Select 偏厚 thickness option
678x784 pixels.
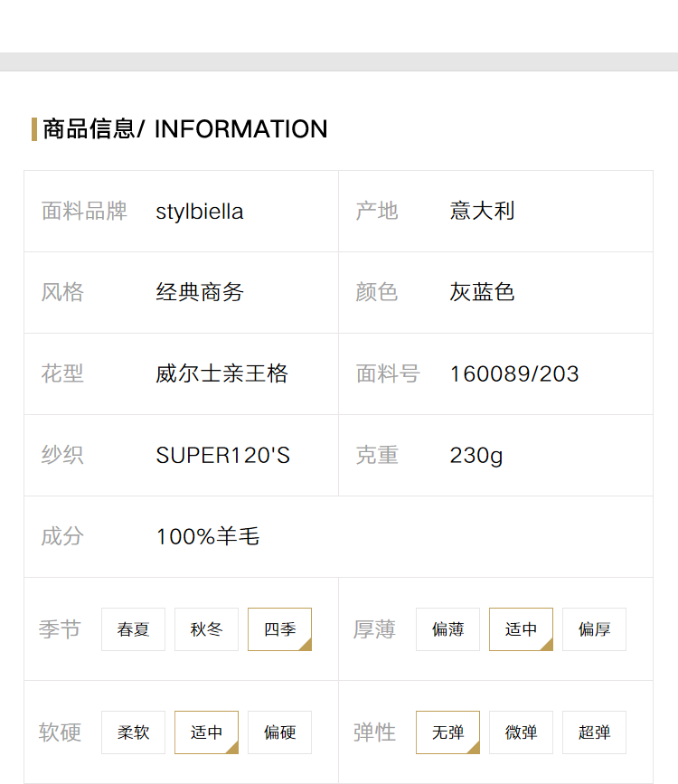tap(594, 629)
